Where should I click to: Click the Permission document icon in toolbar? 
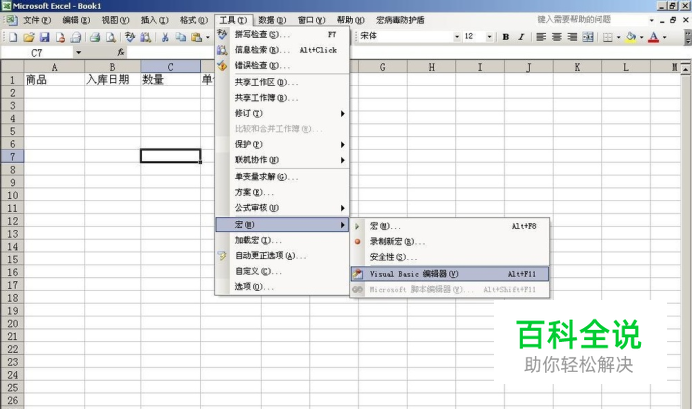pos(60,38)
